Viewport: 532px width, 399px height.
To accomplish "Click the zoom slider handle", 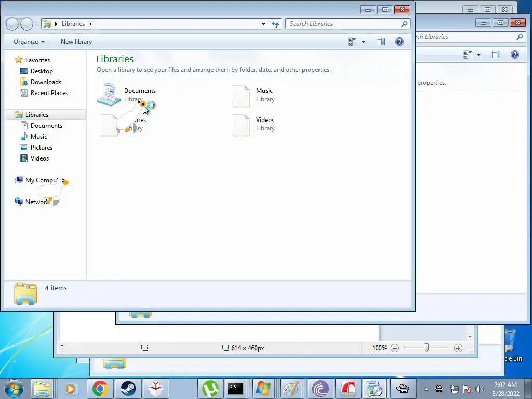I will (x=426, y=348).
